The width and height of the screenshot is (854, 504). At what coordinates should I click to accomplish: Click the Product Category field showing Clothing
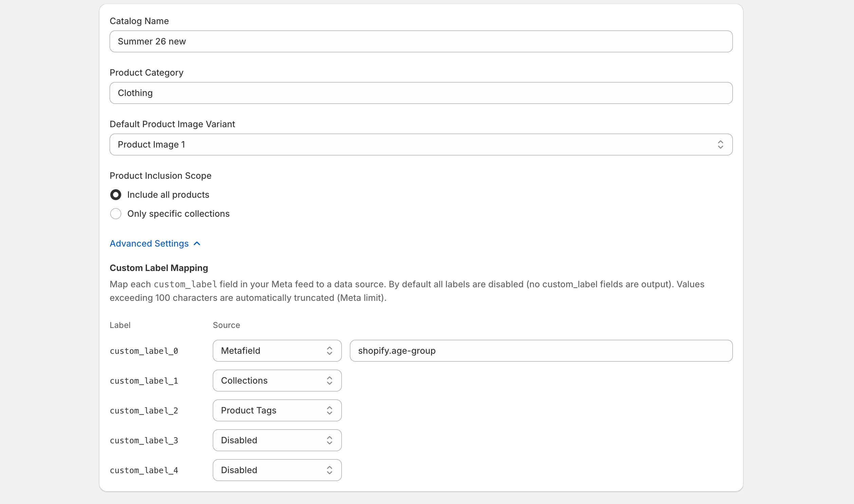pyautogui.click(x=421, y=93)
